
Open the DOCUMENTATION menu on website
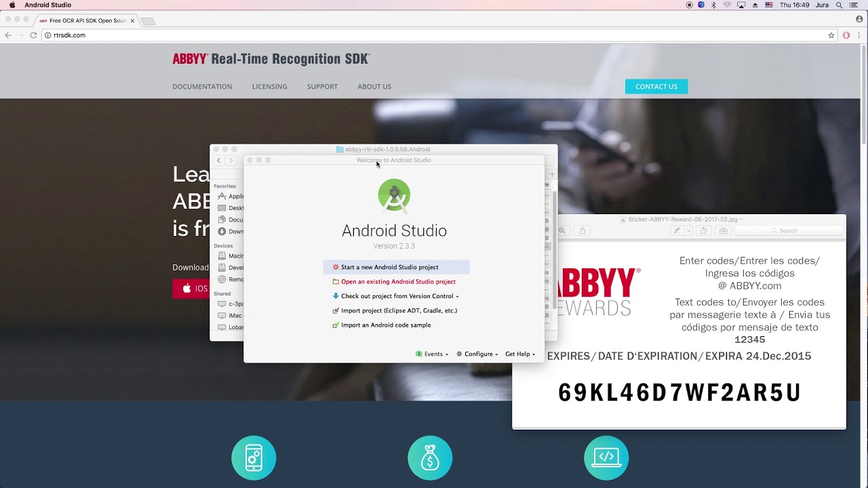click(x=202, y=87)
